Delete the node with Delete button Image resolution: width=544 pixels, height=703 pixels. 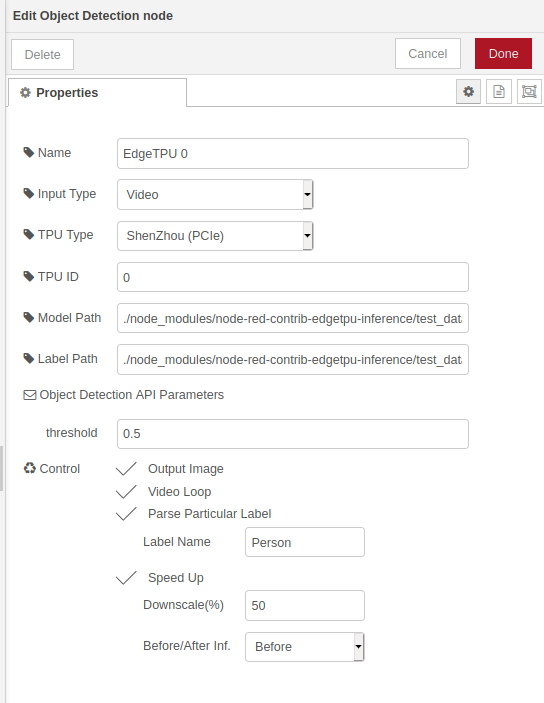tap(43, 54)
